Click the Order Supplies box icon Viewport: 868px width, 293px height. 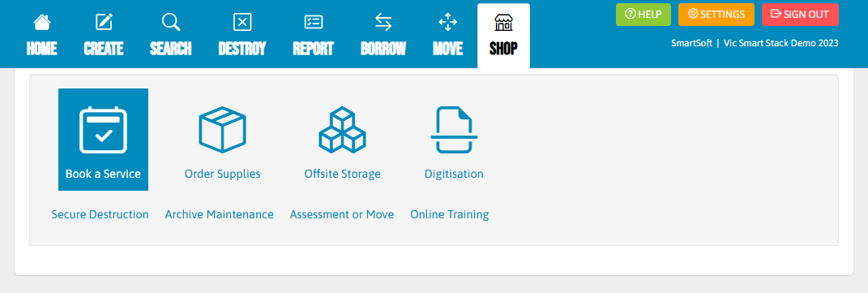tap(222, 130)
